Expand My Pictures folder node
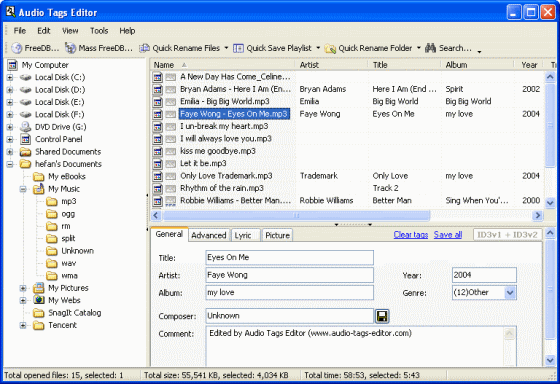This screenshot has width=560, height=384. pyautogui.click(x=23, y=288)
